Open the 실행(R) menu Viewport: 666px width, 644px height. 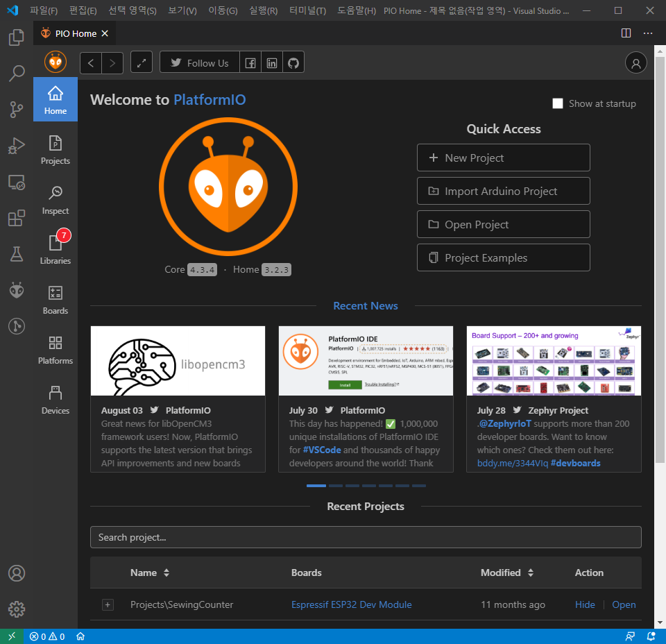point(264,10)
